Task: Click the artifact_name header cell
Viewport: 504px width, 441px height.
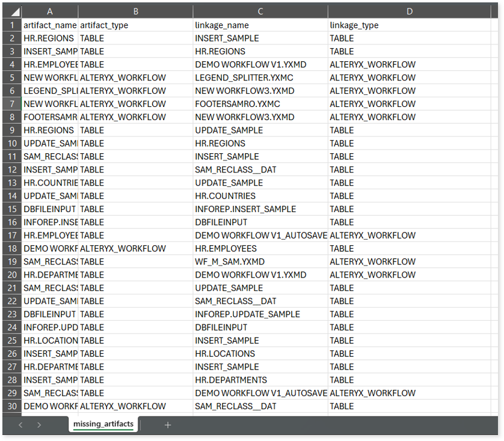Action: point(50,25)
